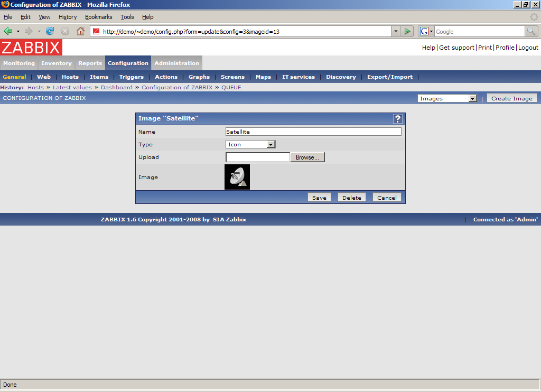Select the Configuration tab

tap(128, 63)
